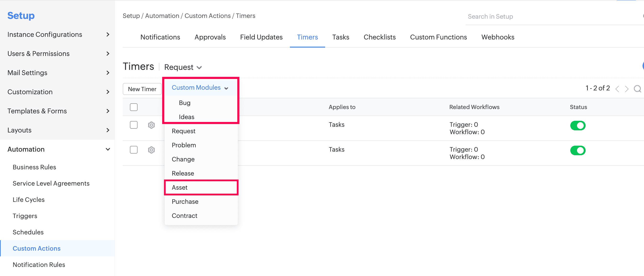This screenshot has height=276, width=644.
Task: Switch to the Field Updates tab
Action: click(x=261, y=37)
